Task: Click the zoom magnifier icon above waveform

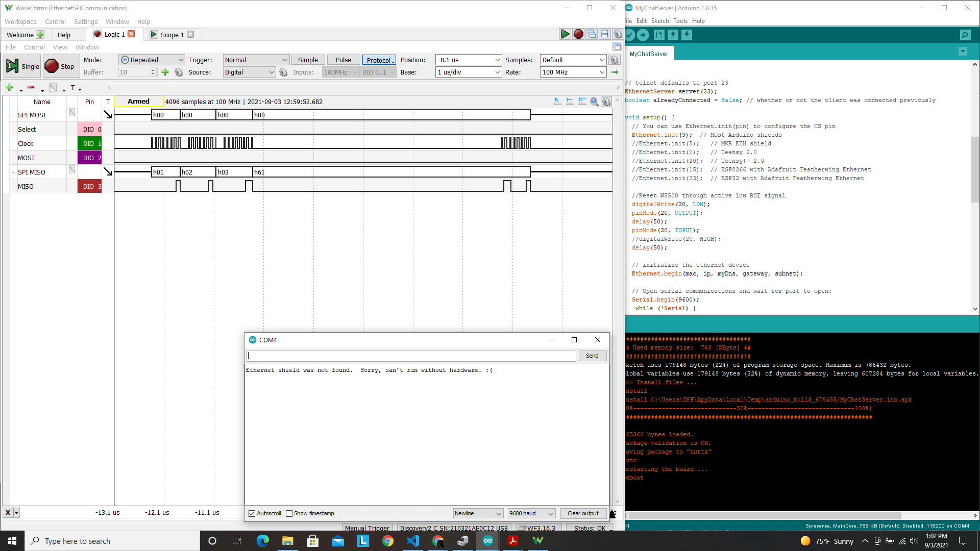Action: 594,102
